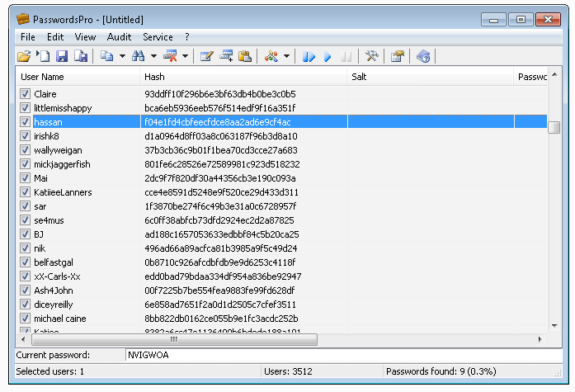575x392 pixels.
Task: Open the Service menu
Action: (x=158, y=37)
